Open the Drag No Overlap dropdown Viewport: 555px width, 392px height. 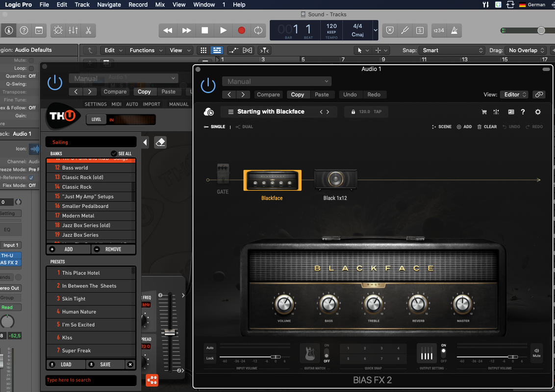pos(526,50)
